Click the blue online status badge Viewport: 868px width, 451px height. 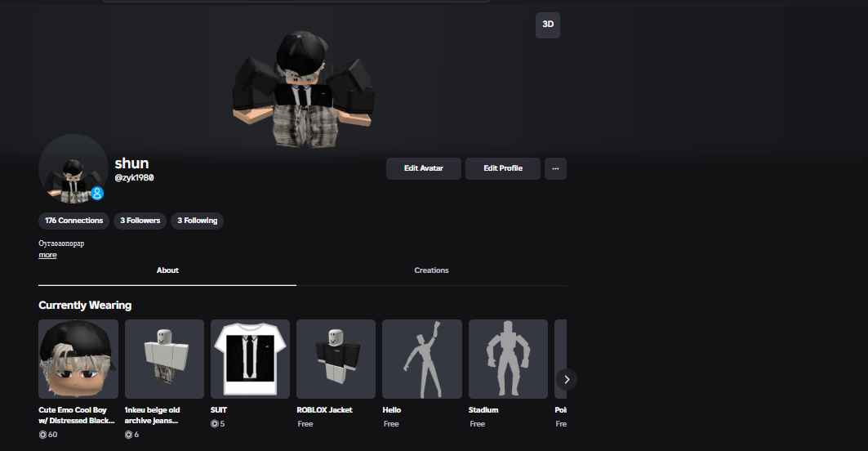click(97, 194)
